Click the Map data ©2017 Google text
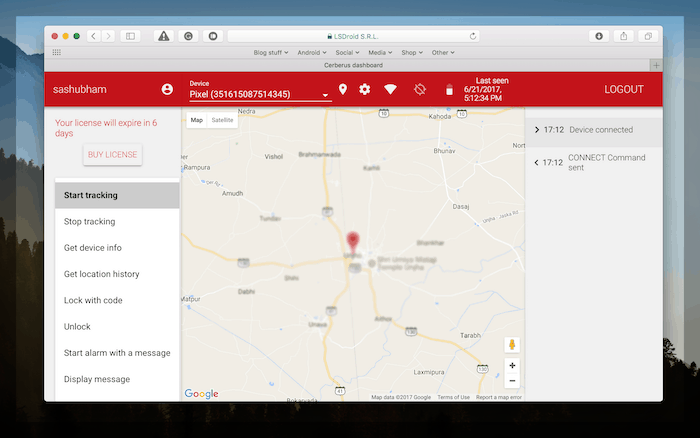 pyautogui.click(x=401, y=397)
